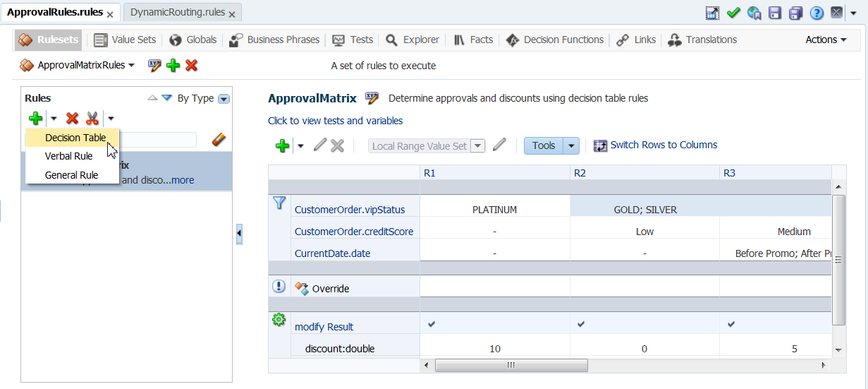The height and width of the screenshot is (389, 868).
Task: Click the horizontal scrollbar thumb of the table
Action: [511, 366]
